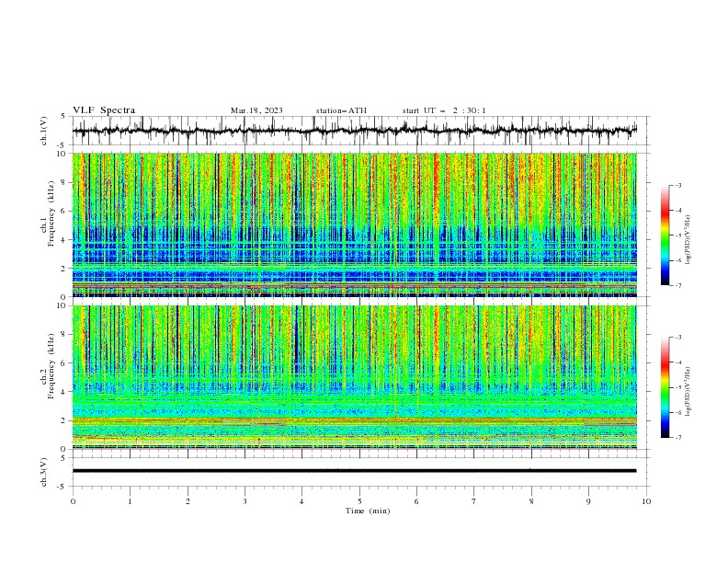Click the "10" tick on the time axis
The height and width of the screenshot is (563, 728).
coord(646,501)
